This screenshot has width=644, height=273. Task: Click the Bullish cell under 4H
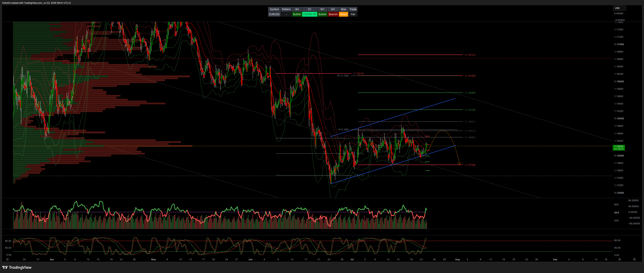point(297,14)
